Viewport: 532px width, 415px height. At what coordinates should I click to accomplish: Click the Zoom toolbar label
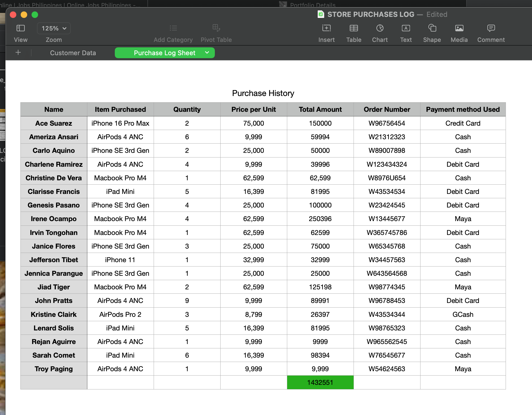pos(54,40)
